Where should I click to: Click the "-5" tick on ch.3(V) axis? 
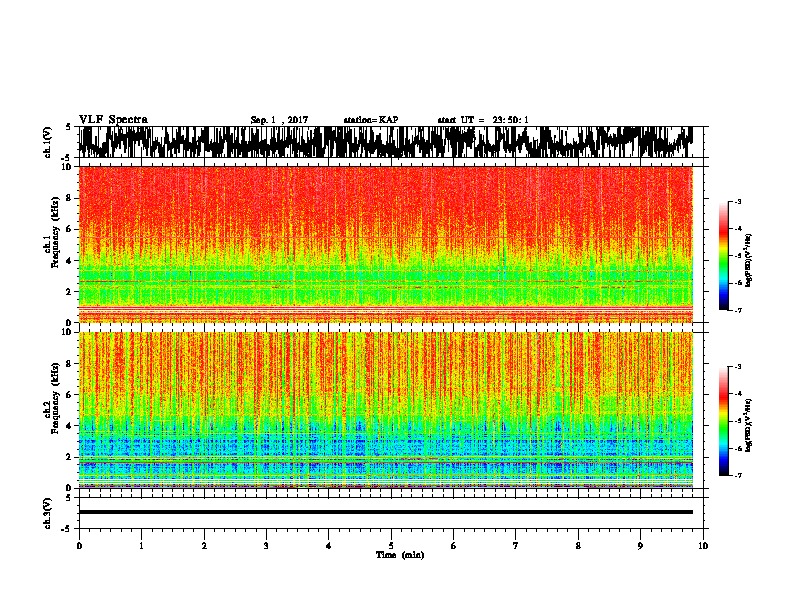(x=67, y=529)
